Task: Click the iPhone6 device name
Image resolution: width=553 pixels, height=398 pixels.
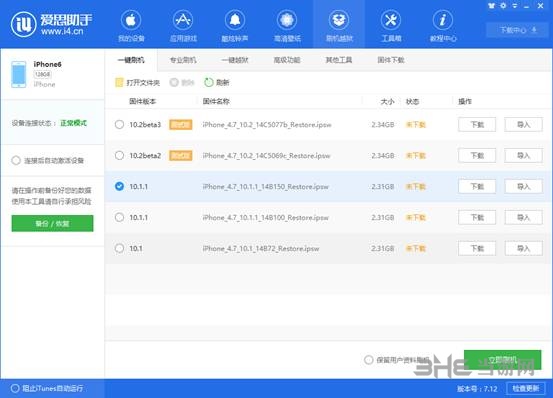Action: (48, 64)
